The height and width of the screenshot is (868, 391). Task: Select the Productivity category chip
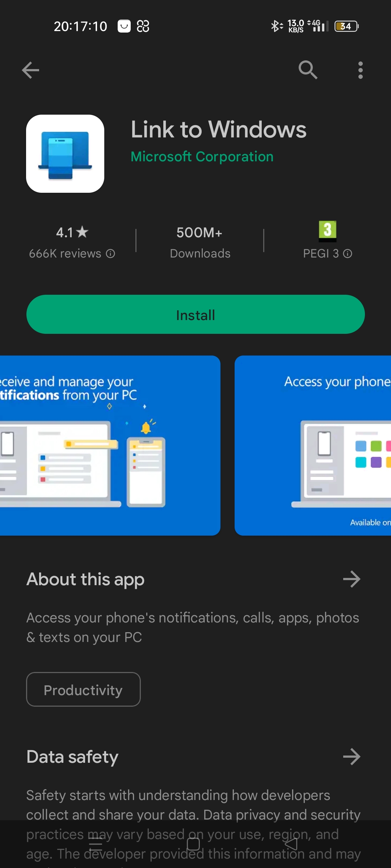pyautogui.click(x=83, y=689)
